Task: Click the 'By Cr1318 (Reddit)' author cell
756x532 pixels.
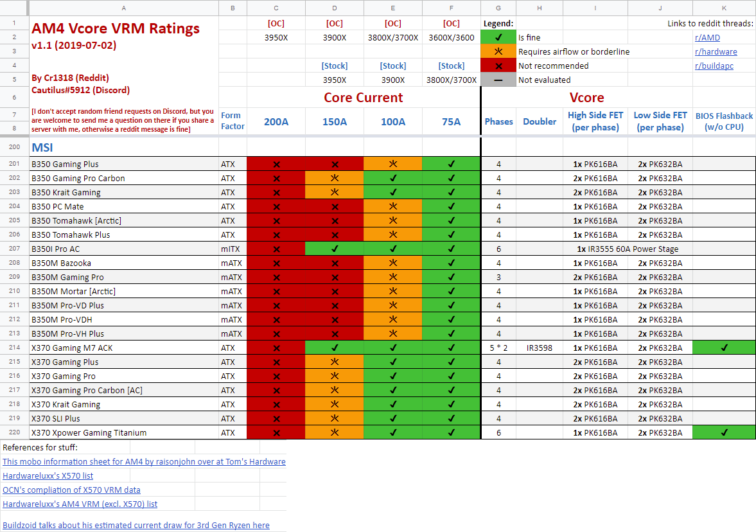Action: click(71, 78)
